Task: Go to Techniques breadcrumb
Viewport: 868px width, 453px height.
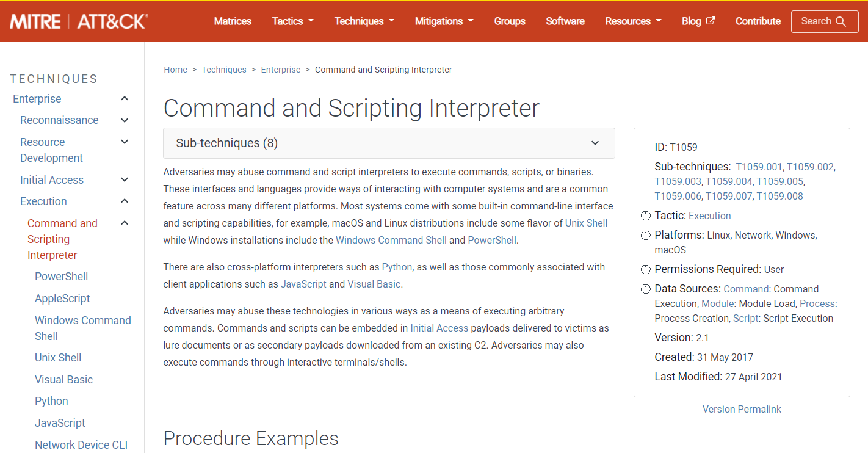Action: point(224,70)
